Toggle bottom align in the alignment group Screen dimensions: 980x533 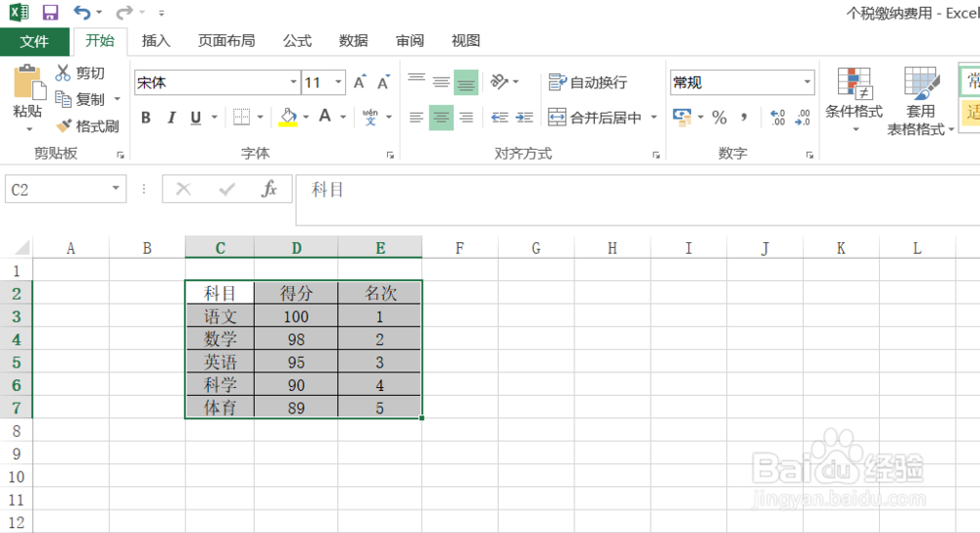pos(466,82)
